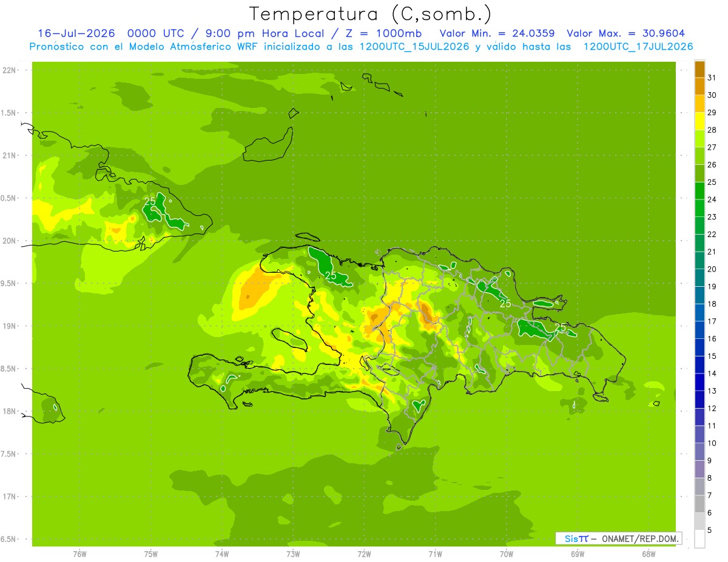728x562 pixels.
Task: Click the legend value '20'
Action: pos(712,269)
